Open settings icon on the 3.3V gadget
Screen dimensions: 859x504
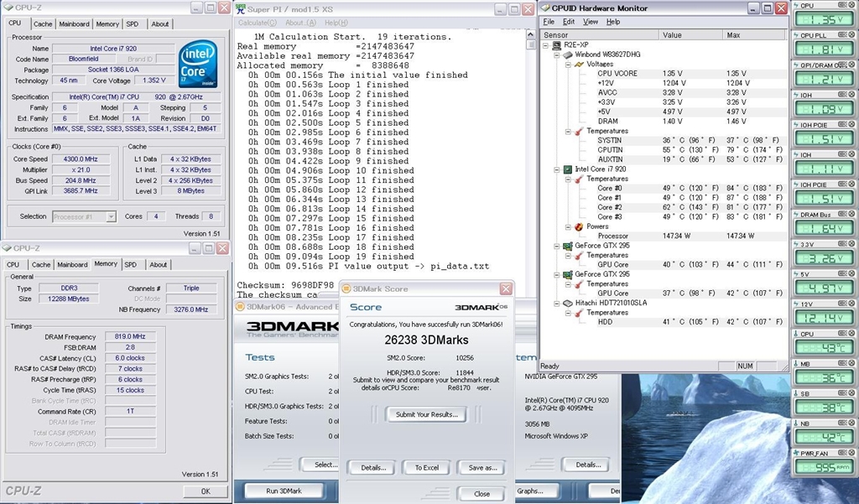tap(843, 244)
